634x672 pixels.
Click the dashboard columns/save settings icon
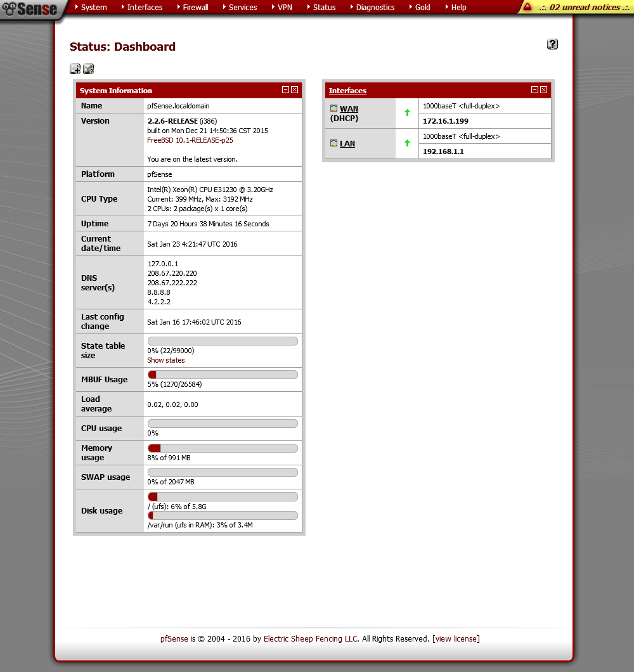pos(88,68)
